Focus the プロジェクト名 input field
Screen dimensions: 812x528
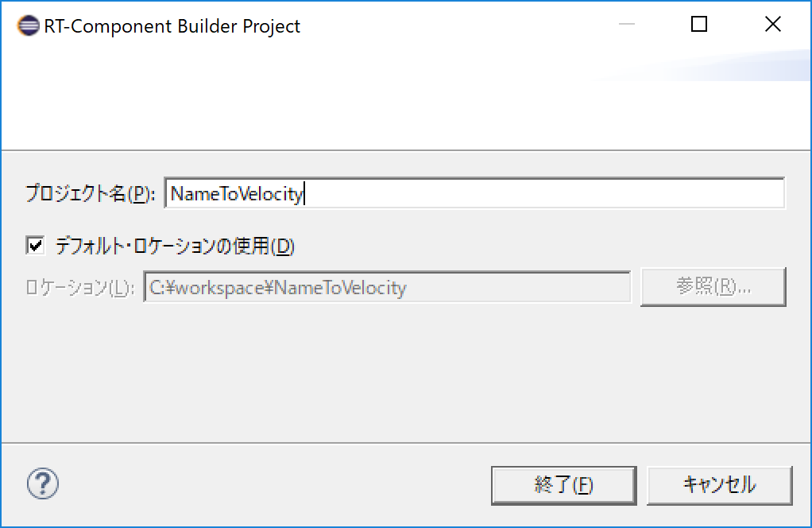click(474, 193)
